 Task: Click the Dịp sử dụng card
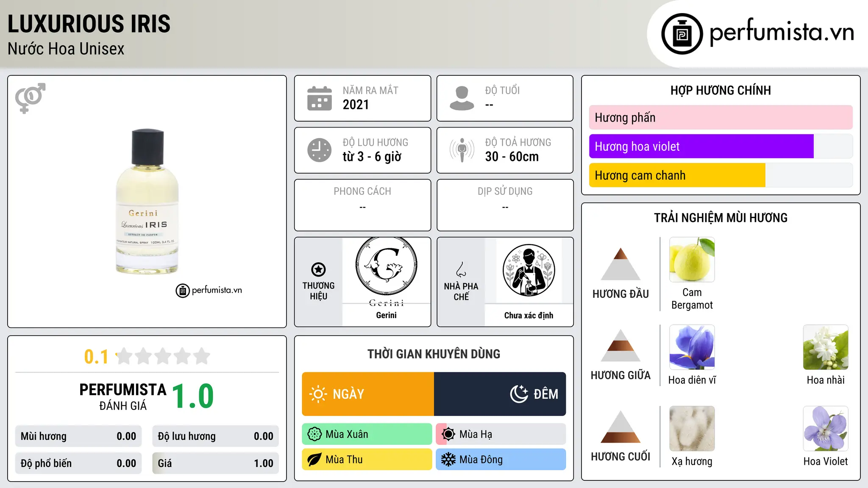pyautogui.click(x=505, y=205)
